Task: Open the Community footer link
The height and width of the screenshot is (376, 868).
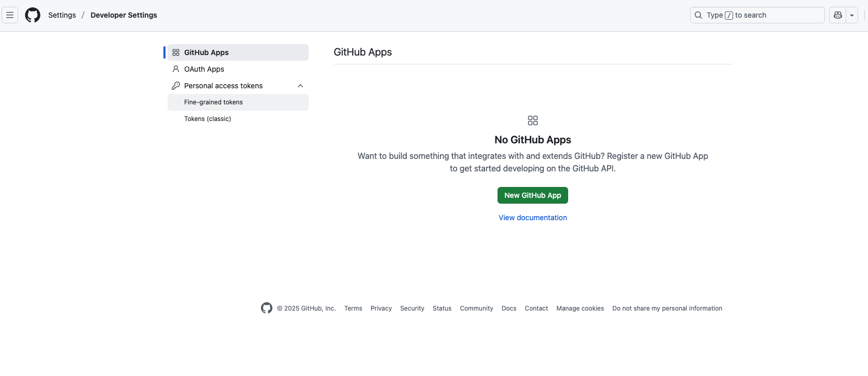Action: [477, 308]
